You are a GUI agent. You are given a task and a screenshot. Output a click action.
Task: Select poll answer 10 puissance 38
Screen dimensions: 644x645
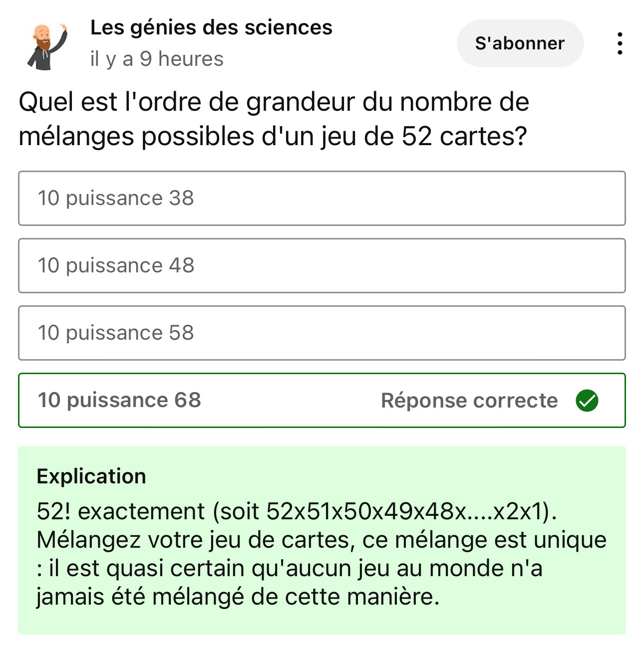322,199
